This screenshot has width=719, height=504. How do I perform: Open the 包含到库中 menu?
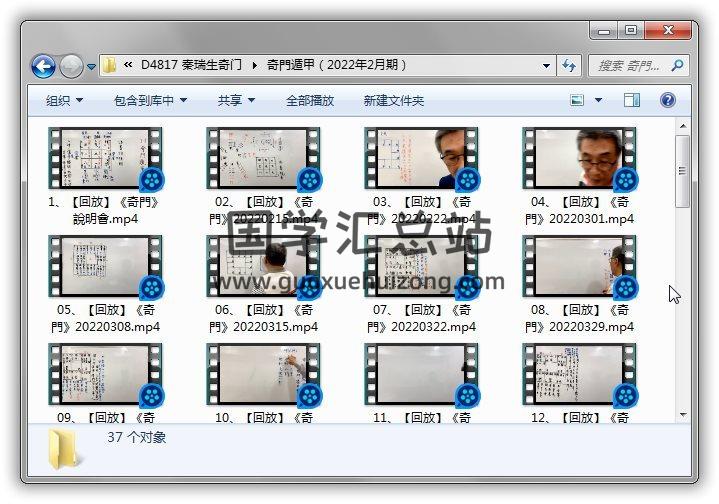pos(150,100)
